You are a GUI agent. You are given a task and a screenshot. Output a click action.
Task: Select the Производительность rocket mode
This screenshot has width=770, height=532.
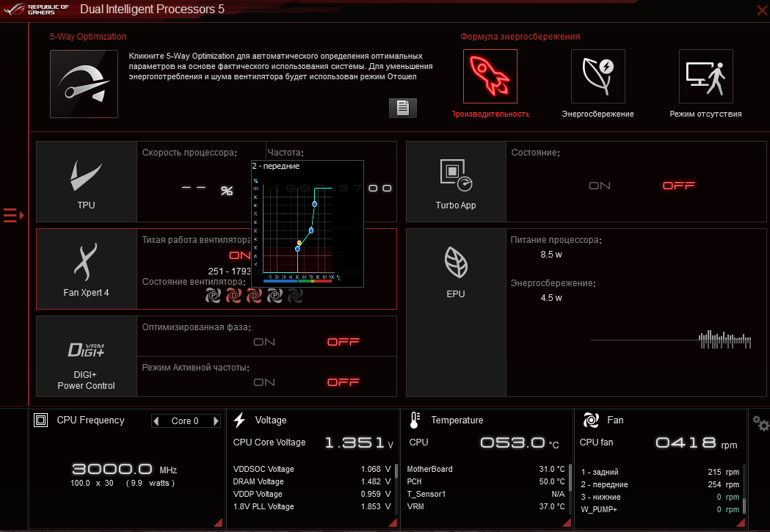(x=490, y=76)
